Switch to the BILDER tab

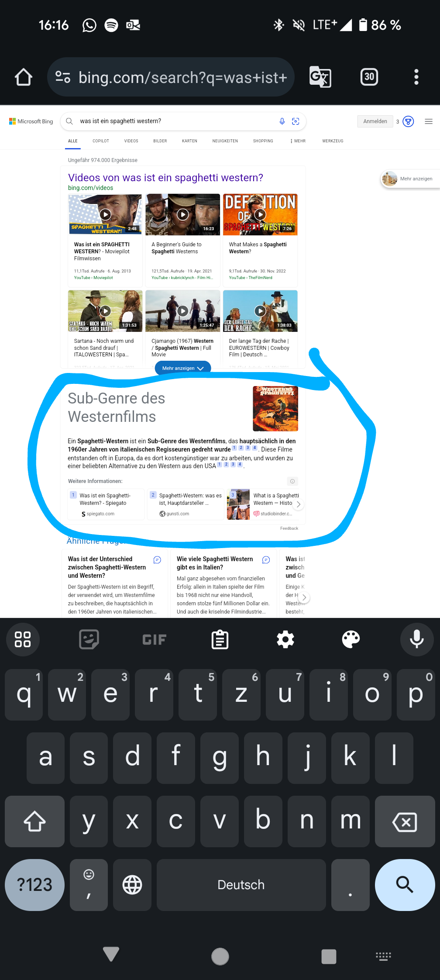(160, 141)
